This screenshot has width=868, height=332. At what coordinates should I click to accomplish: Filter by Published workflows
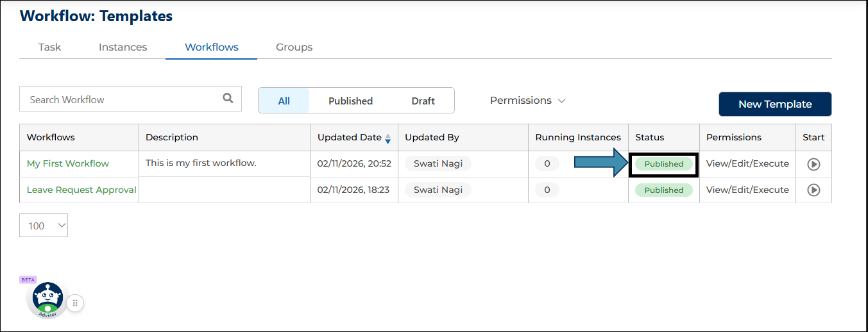pos(350,101)
